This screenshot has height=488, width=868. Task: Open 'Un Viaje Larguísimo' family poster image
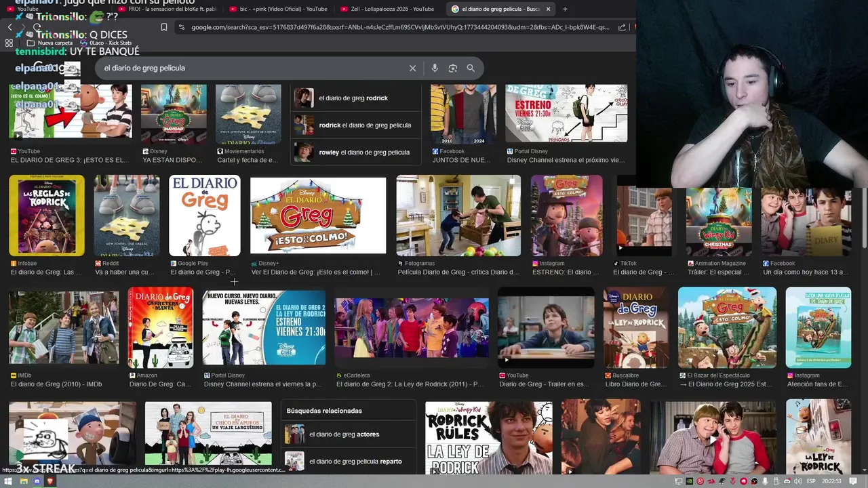click(208, 438)
